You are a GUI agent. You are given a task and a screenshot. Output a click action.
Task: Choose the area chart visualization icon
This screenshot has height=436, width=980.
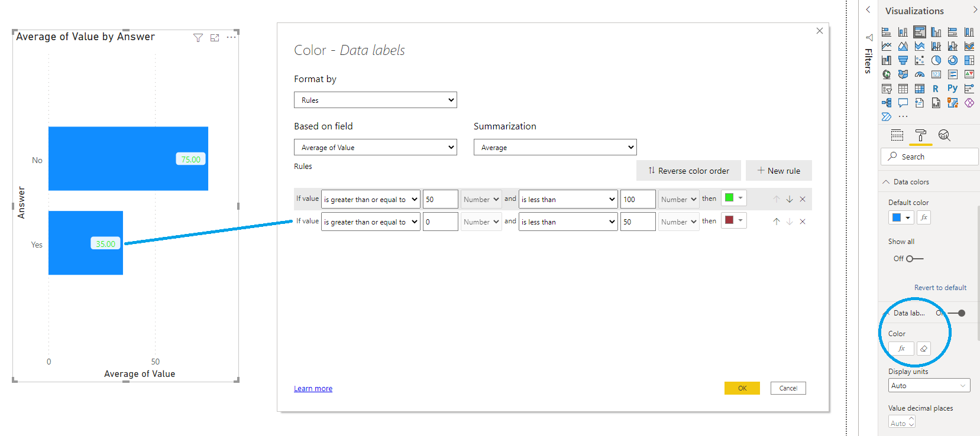903,46
